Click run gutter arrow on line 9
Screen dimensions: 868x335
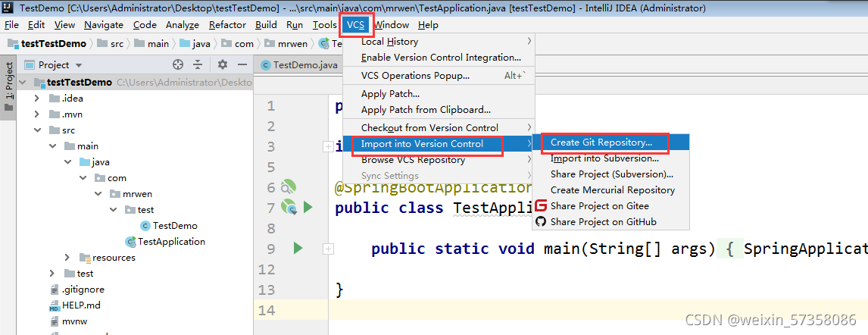298,249
